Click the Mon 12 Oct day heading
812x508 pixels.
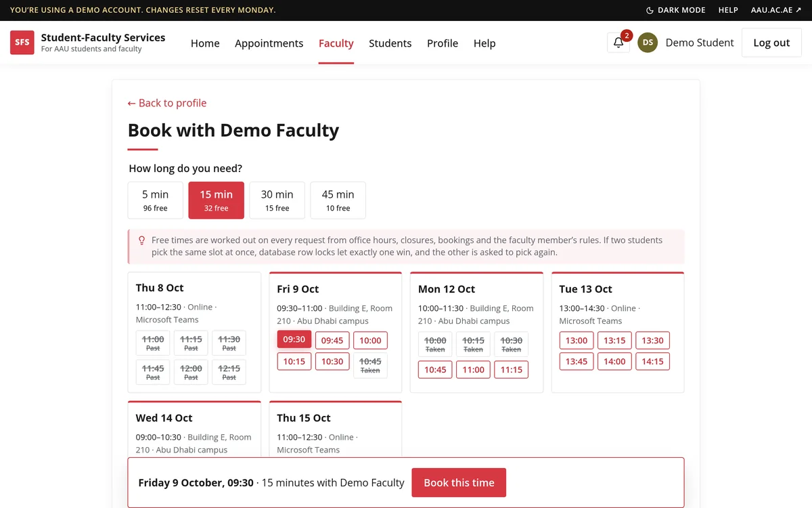click(x=447, y=289)
